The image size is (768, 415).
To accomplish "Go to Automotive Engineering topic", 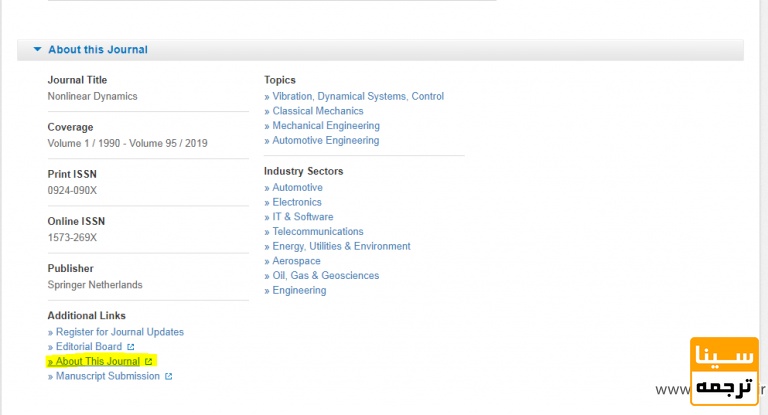I will pos(326,141).
